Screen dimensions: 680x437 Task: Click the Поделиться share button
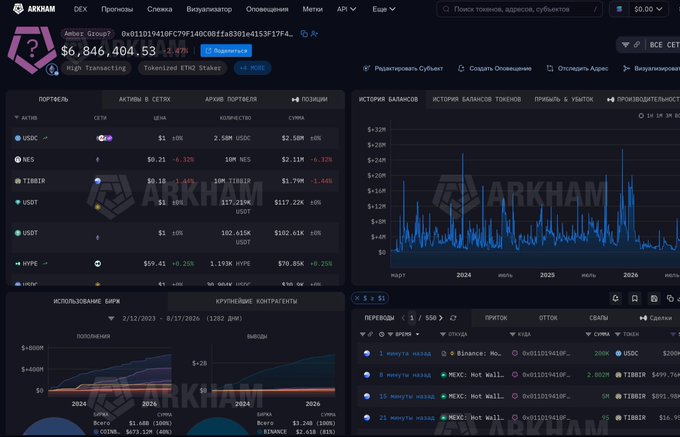point(226,51)
